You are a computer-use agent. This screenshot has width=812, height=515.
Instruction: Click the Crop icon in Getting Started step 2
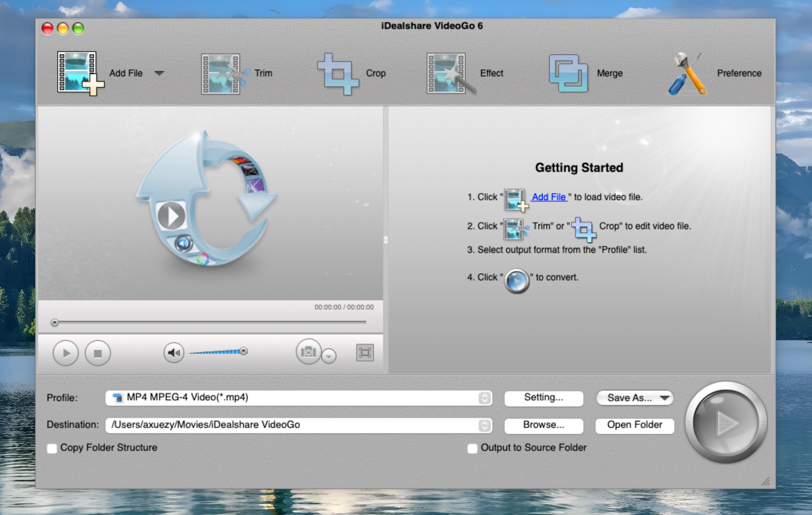(584, 230)
